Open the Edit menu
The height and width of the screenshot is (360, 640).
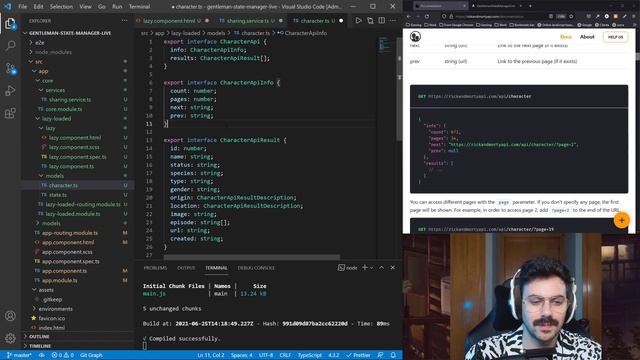(38, 7)
